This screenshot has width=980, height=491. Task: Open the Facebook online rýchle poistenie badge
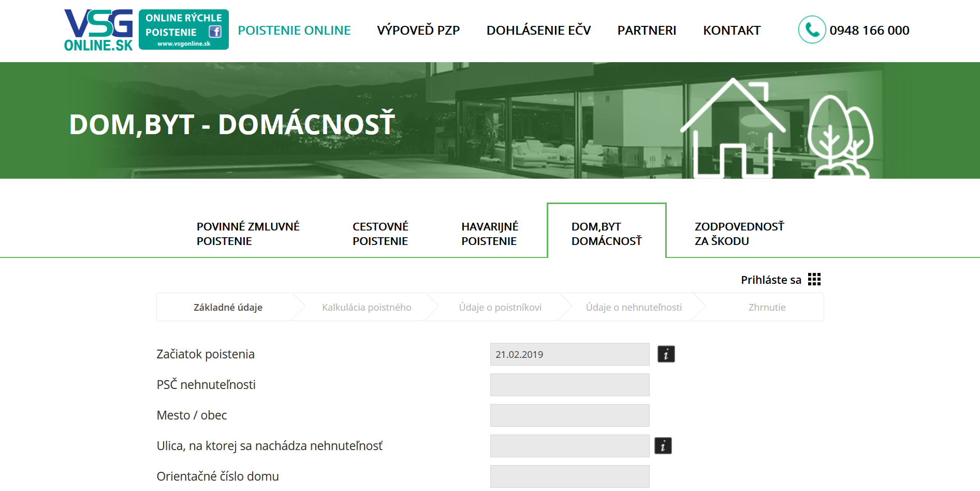coord(183,30)
